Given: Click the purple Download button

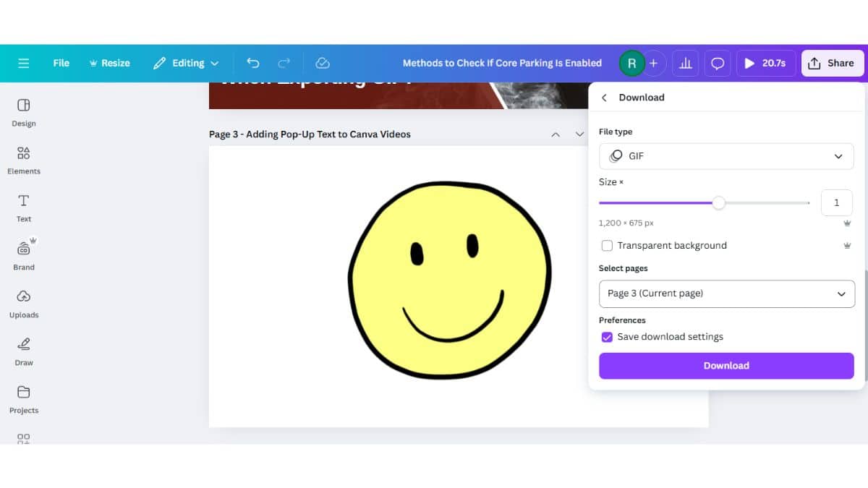Looking at the screenshot, I should [x=726, y=366].
